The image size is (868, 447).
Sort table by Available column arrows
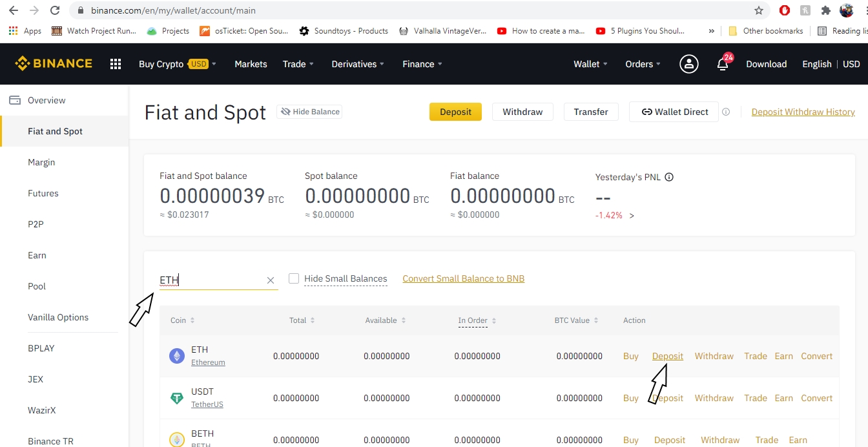point(403,320)
